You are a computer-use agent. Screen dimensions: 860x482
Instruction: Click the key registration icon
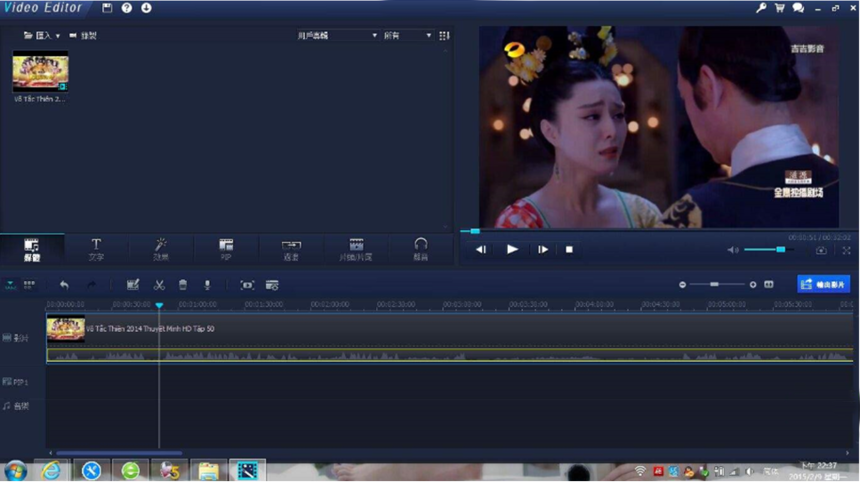tap(761, 8)
